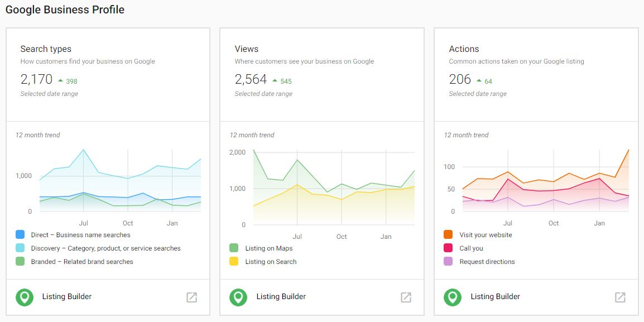Click green up arrow beside 398
This screenshot has width=644, height=322.
coord(60,81)
